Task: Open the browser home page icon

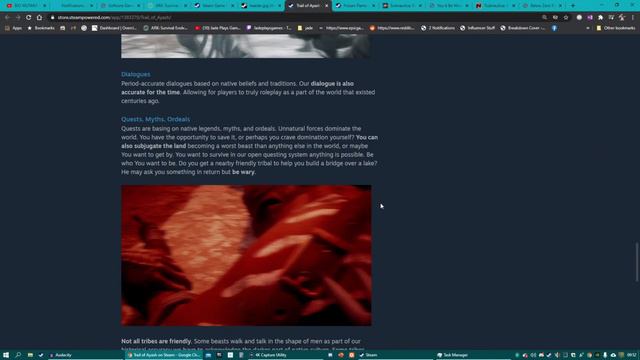Action: [x=39, y=18]
